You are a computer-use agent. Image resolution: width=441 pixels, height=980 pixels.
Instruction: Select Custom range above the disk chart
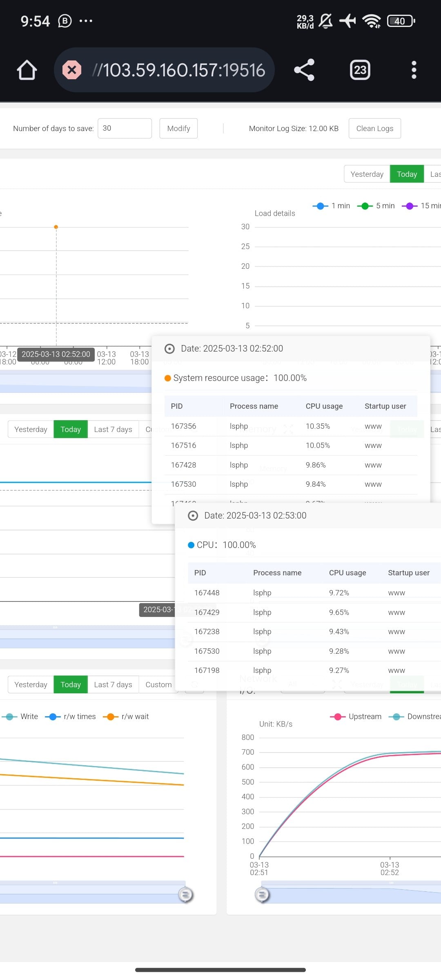click(158, 684)
